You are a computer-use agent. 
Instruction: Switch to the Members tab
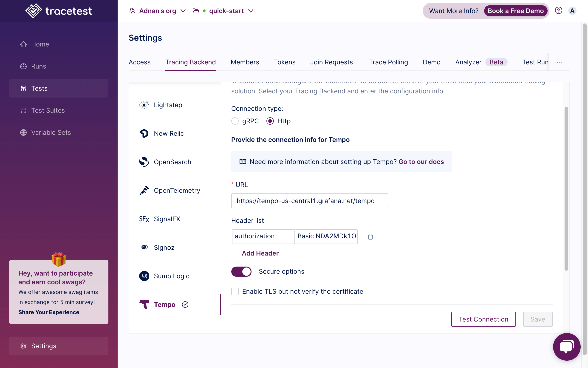pyautogui.click(x=245, y=62)
